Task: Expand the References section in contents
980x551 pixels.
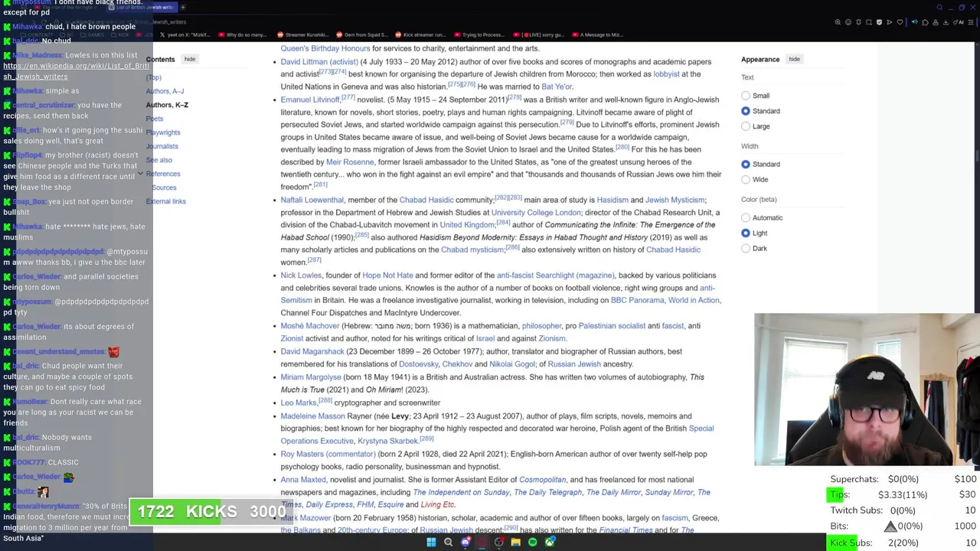Action: [x=140, y=174]
